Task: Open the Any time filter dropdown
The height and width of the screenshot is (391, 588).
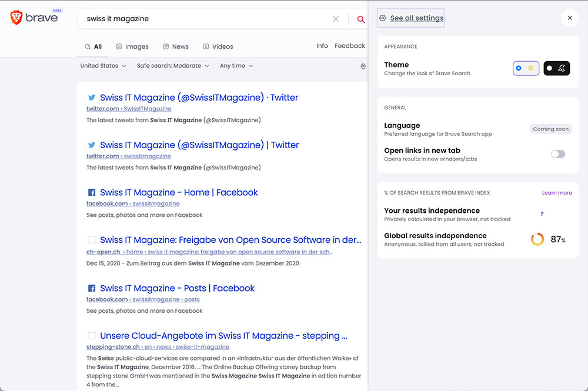Action: [236, 66]
